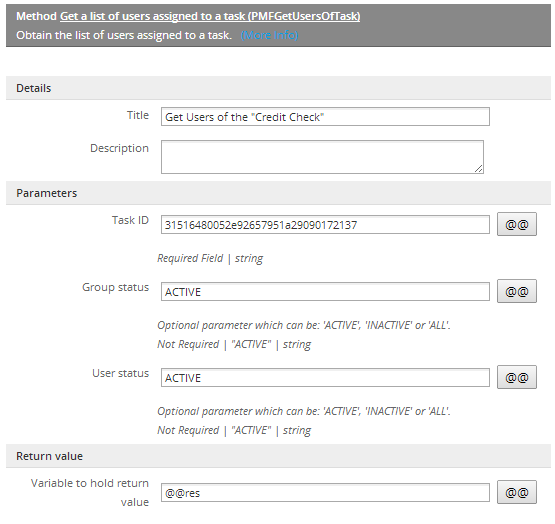
Task: Click the Details section header
Action: (x=278, y=88)
